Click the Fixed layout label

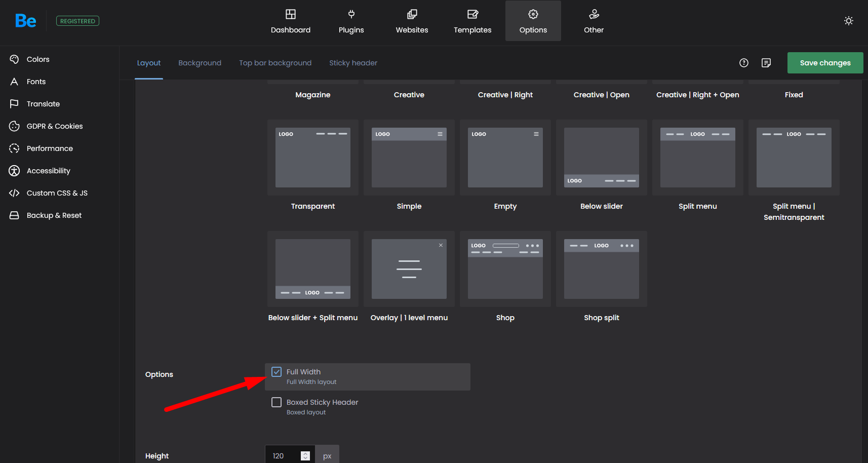(794, 95)
